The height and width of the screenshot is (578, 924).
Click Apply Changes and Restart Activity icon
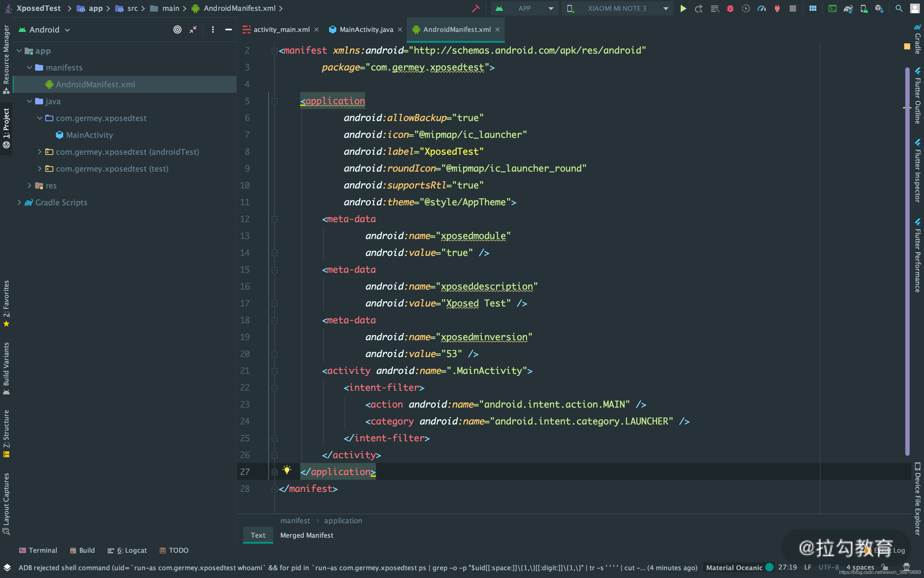click(699, 8)
